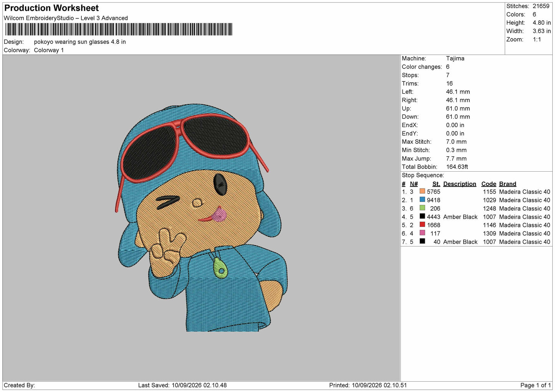This screenshot has width=555, height=392.
Task: Click thread code 1309
Action: [x=490, y=234]
